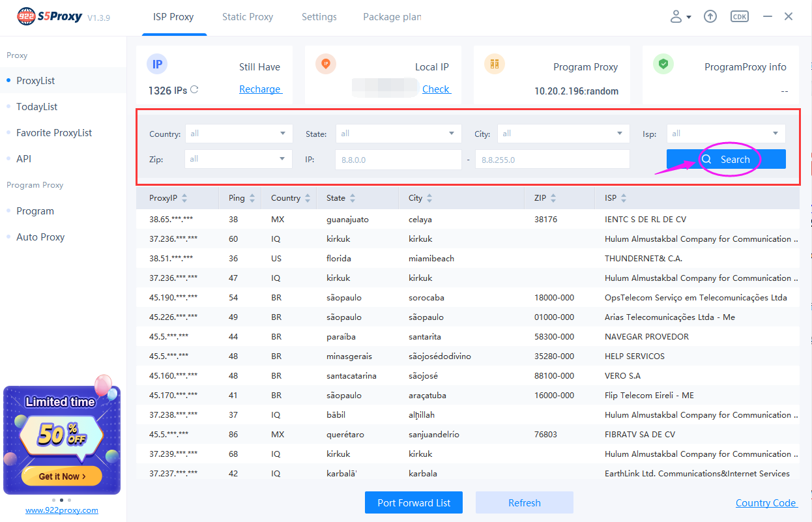Click the IP balance icon

[157, 65]
